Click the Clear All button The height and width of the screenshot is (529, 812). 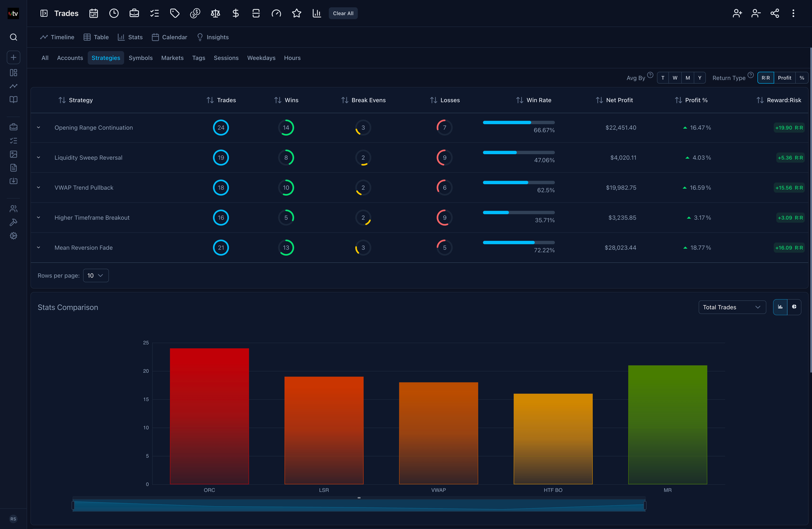coord(343,14)
